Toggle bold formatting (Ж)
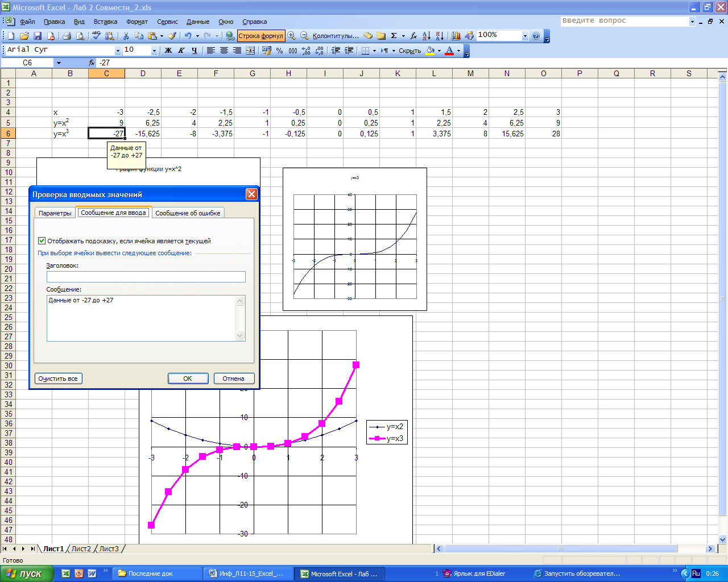 coord(168,51)
